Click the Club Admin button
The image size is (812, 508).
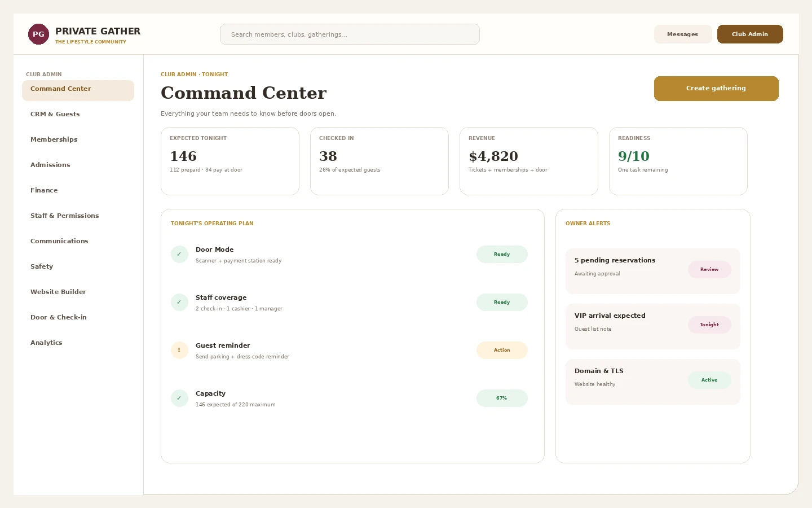click(x=750, y=34)
